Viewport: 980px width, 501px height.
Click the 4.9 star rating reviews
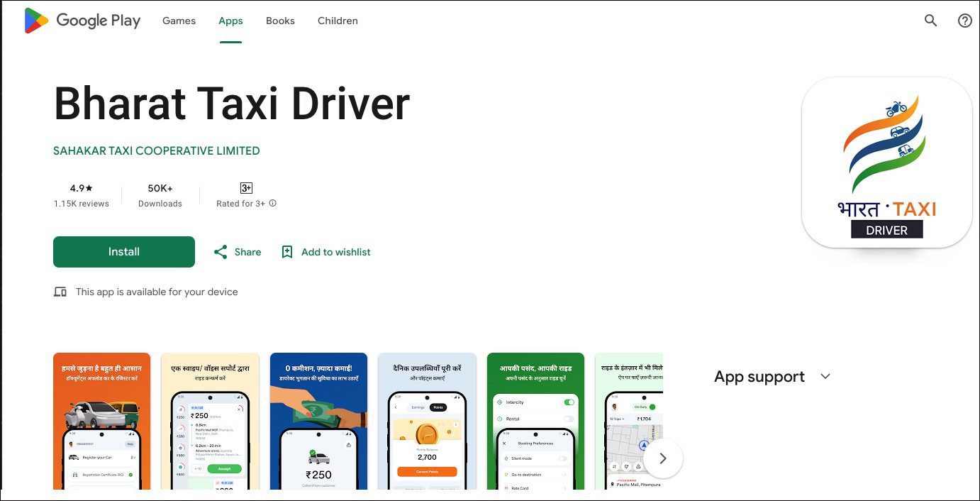coord(82,195)
